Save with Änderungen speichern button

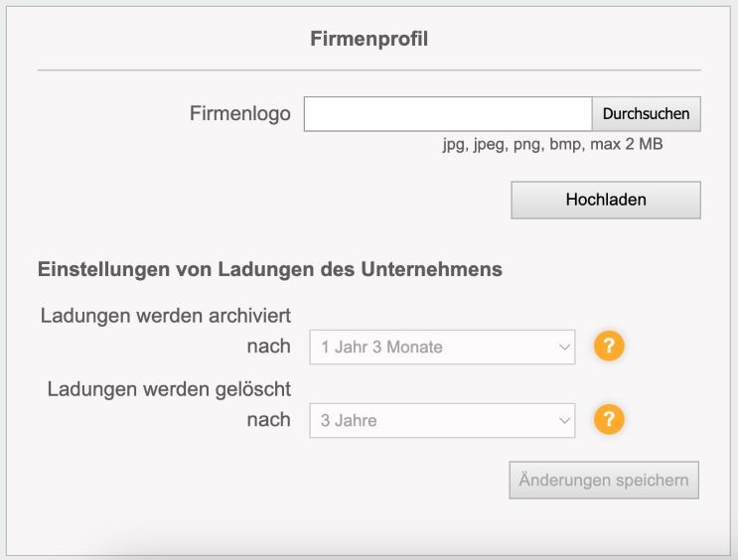[x=604, y=480]
